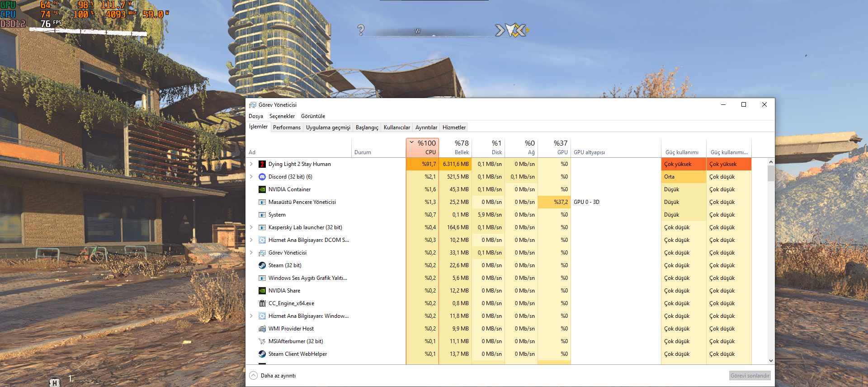Expand the Kaspersky Lab launcher group
This screenshot has height=387, width=868.
tap(251, 227)
